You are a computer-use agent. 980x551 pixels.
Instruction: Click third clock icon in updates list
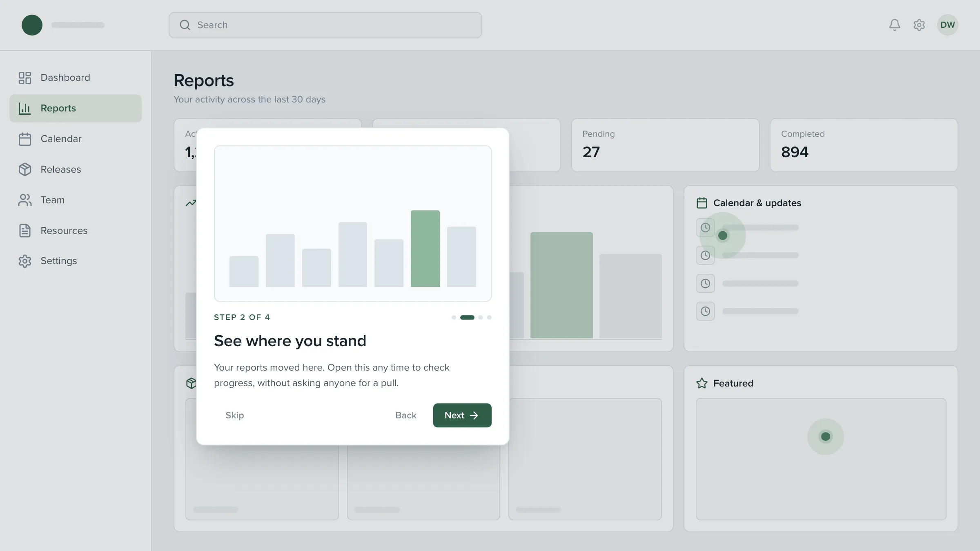coord(705,283)
